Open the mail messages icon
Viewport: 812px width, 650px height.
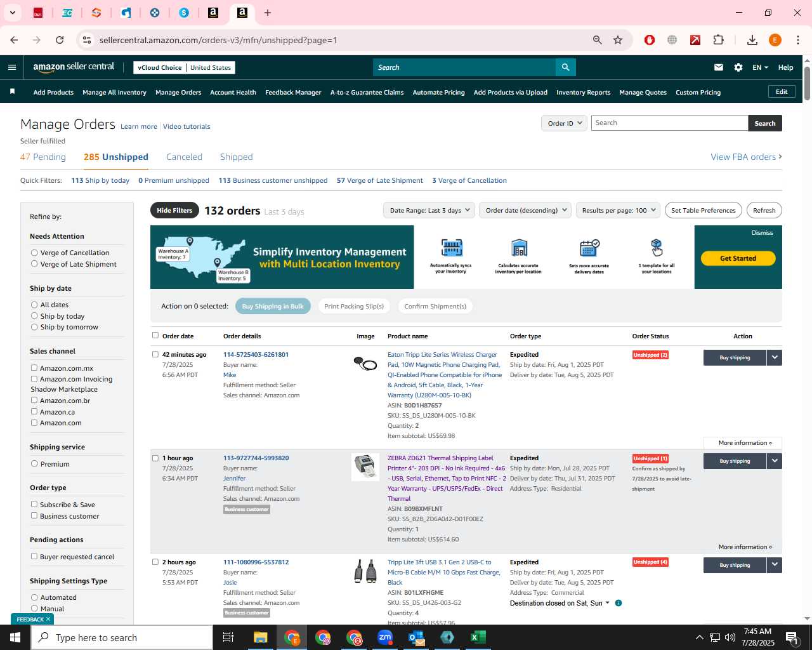point(719,67)
